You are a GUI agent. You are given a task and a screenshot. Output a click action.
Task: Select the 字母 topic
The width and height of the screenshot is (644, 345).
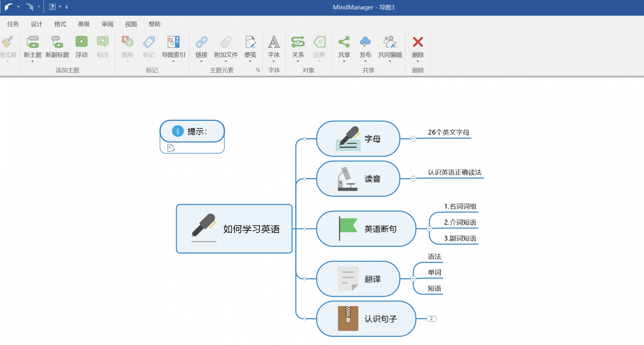[358, 139]
